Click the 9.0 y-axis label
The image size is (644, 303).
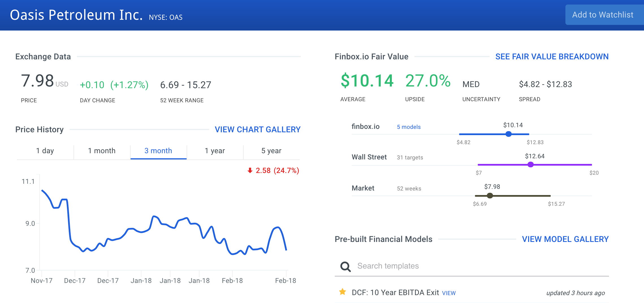click(x=30, y=224)
